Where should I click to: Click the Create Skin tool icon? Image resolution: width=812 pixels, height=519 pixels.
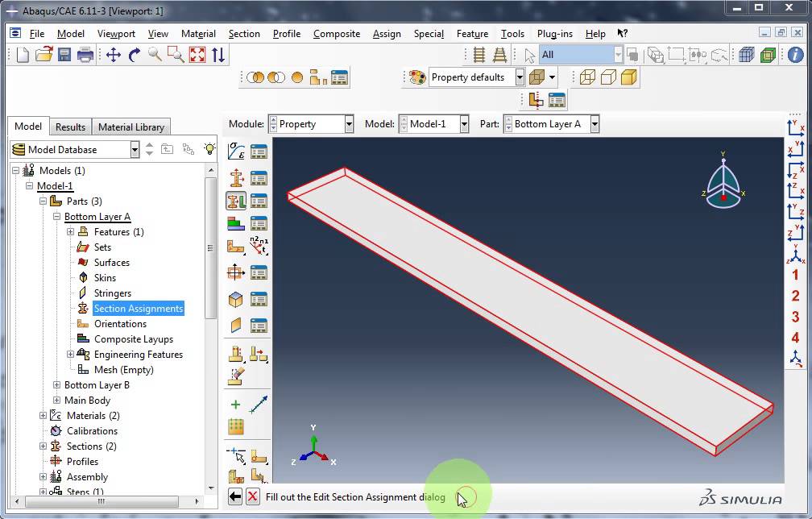point(236,299)
